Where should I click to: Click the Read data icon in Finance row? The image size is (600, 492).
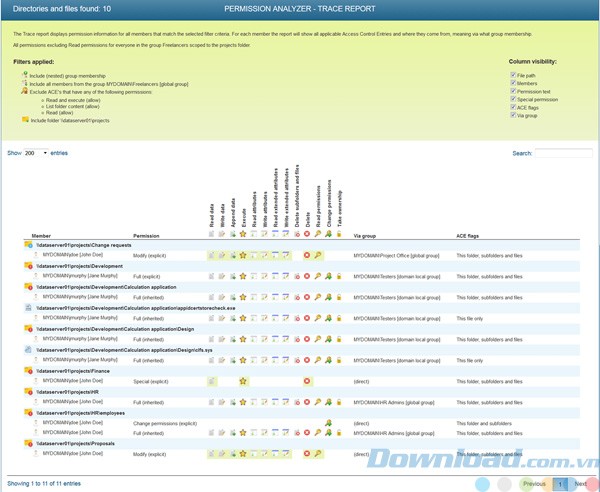[x=211, y=381]
